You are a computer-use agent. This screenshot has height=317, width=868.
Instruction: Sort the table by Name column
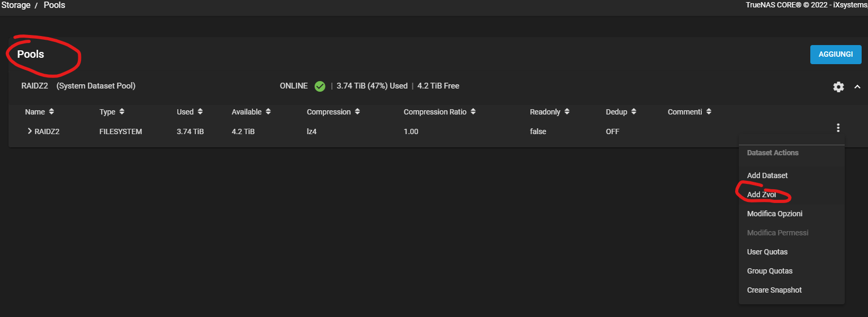click(x=40, y=112)
